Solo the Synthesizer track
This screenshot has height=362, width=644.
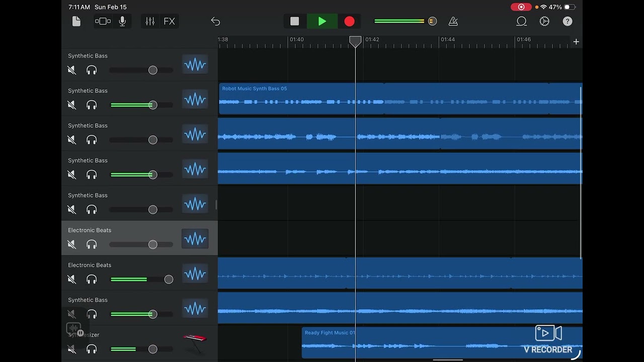92,349
